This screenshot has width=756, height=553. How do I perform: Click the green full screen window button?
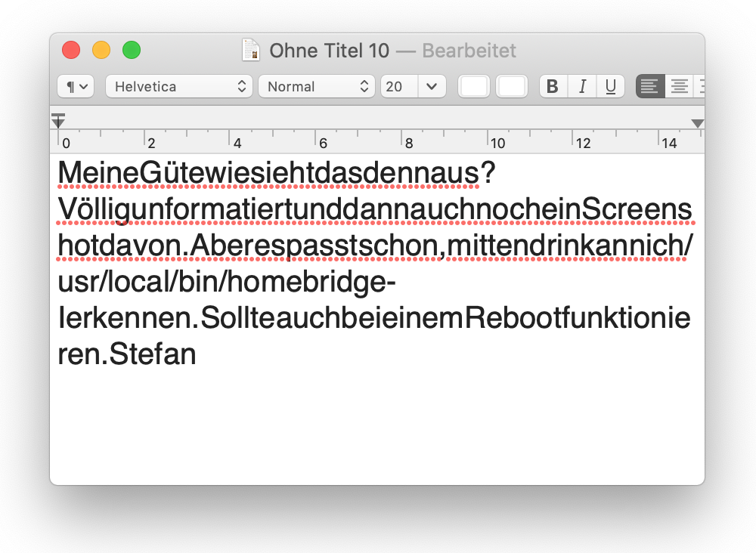point(132,51)
